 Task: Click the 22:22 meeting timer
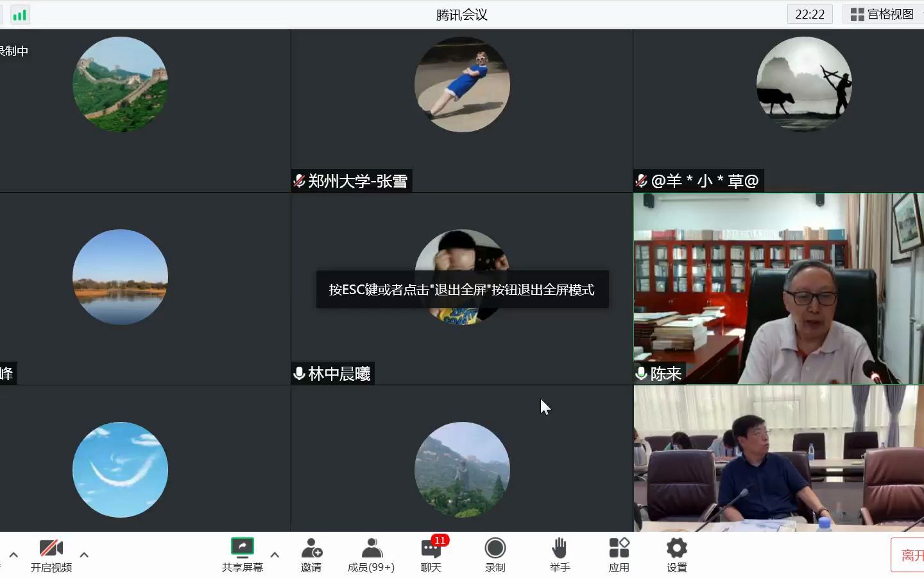810,14
